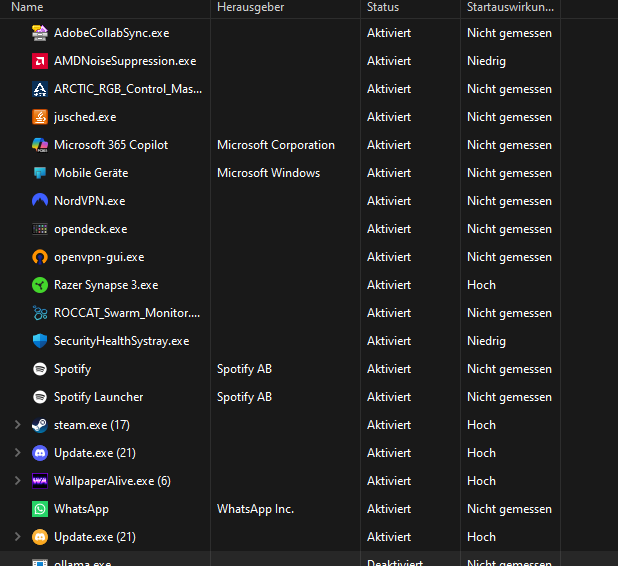Image resolution: width=618 pixels, height=566 pixels.
Task: Select the ROCCAT_Swarm_Monitor icon
Action: pos(40,313)
